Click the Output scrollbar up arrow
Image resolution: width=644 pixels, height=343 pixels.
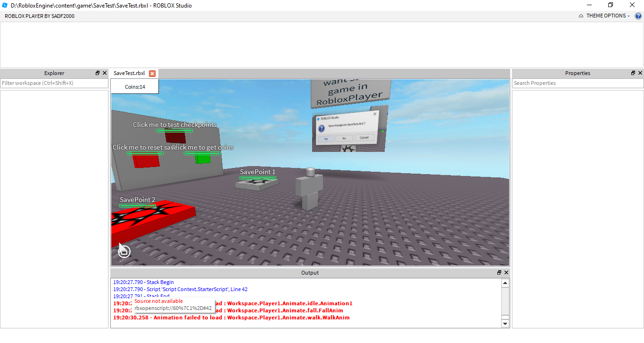point(505,283)
